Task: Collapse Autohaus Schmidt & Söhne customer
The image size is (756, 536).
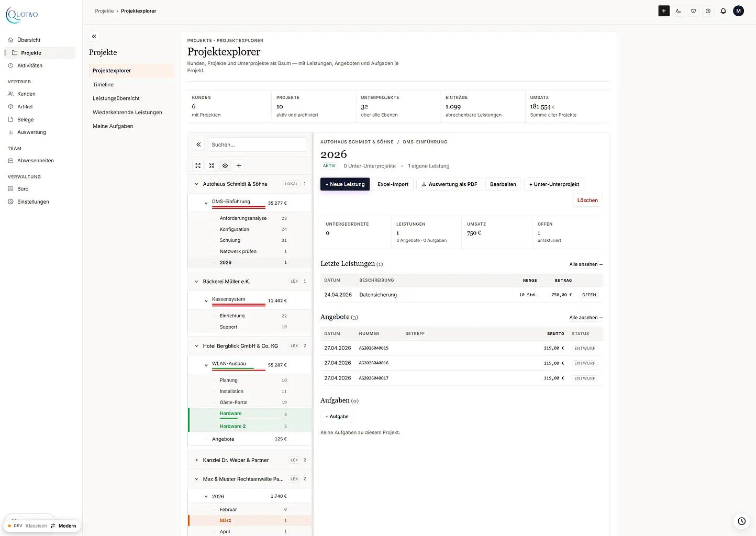Action: coord(197,184)
